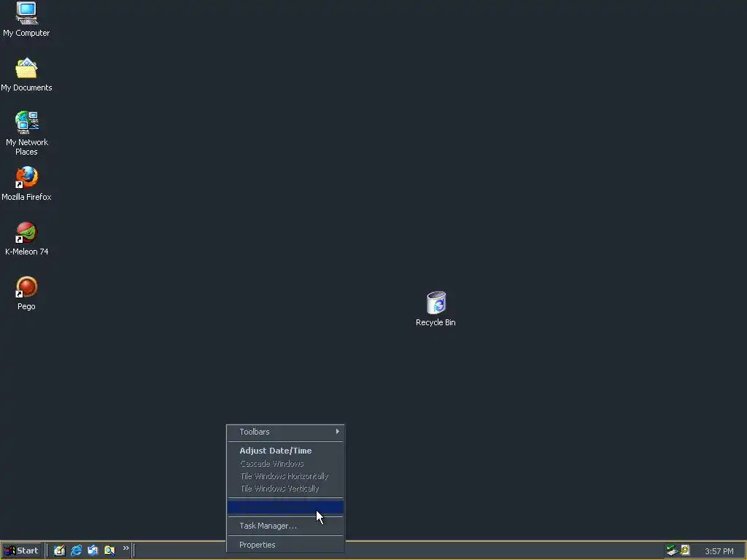
Task: Choose Adjust Date/Time menu entry
Action: (x=285, y=451)
